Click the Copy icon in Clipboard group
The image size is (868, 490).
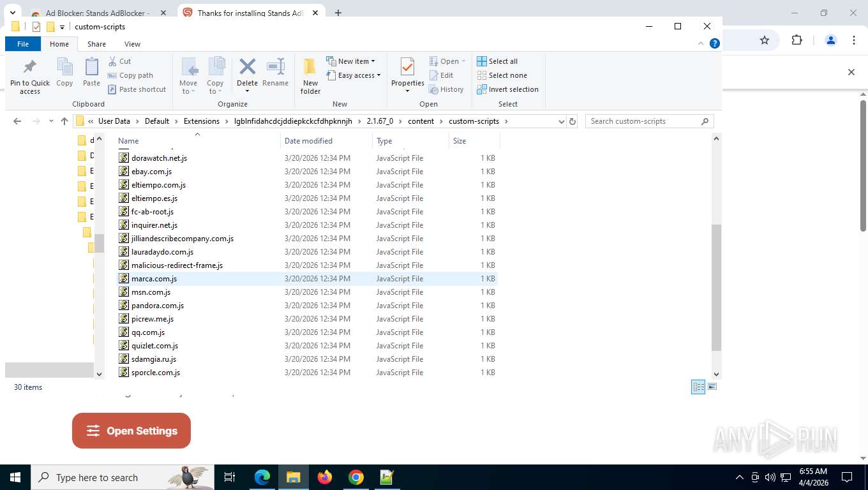click(64, 67)
